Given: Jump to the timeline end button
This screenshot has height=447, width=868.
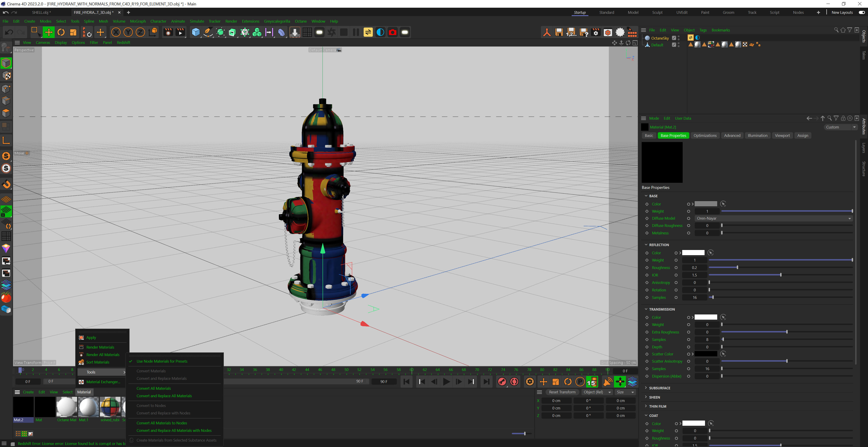Looking at the screenshot, I should click(x=486, y=382).
